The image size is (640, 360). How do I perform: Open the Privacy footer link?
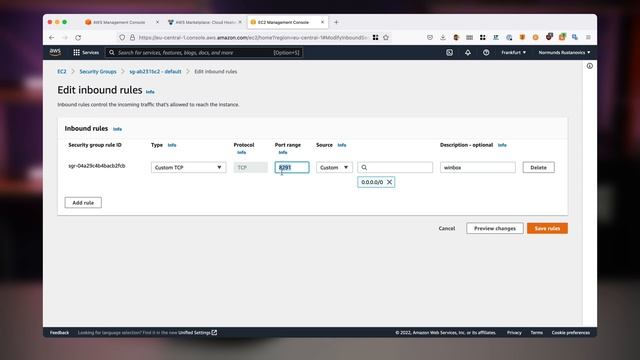(514, 333)
